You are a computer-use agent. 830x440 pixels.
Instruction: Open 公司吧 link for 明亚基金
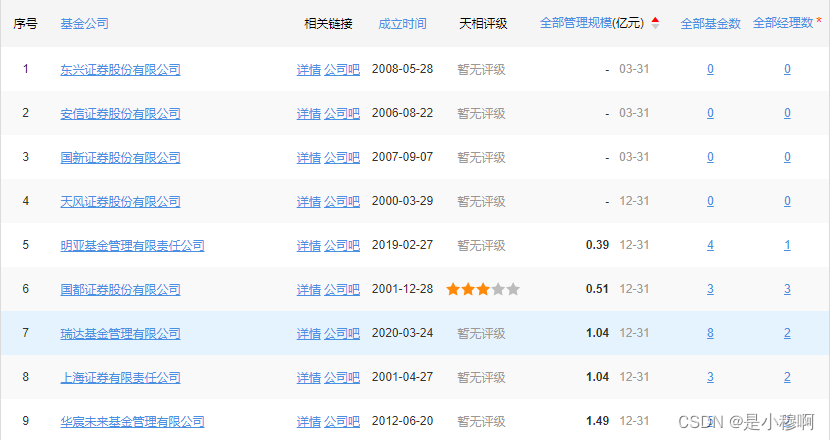pos(342,245)
